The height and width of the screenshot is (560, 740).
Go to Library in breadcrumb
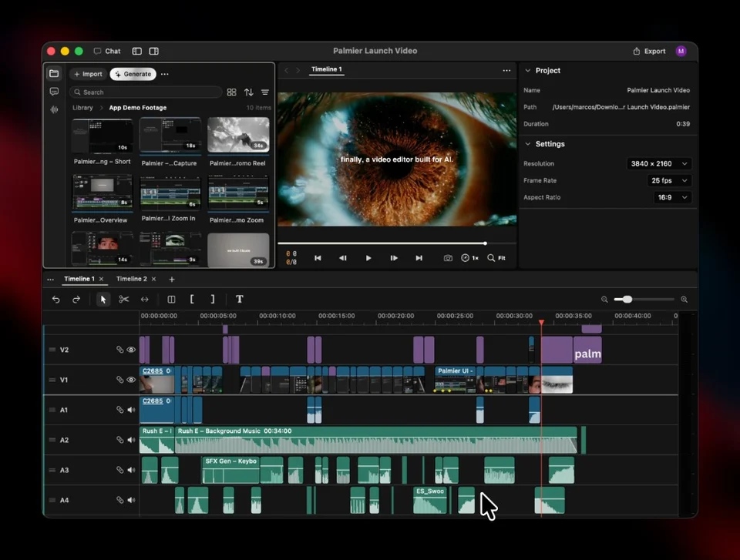[82, 108]
